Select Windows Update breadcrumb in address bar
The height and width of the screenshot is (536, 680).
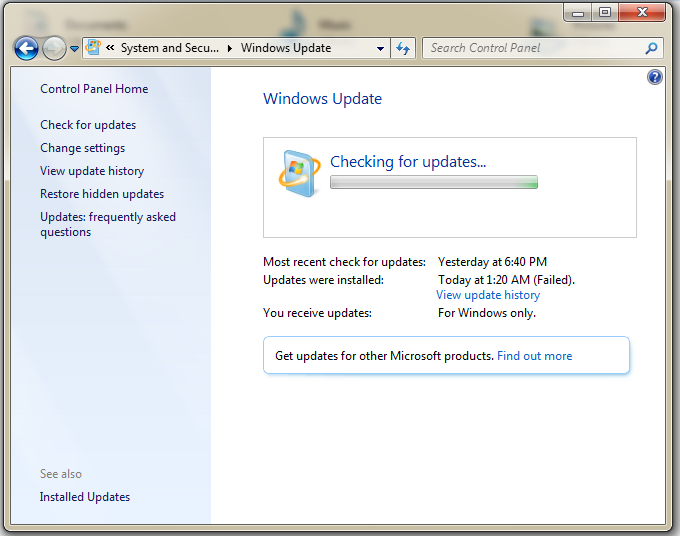286,48
